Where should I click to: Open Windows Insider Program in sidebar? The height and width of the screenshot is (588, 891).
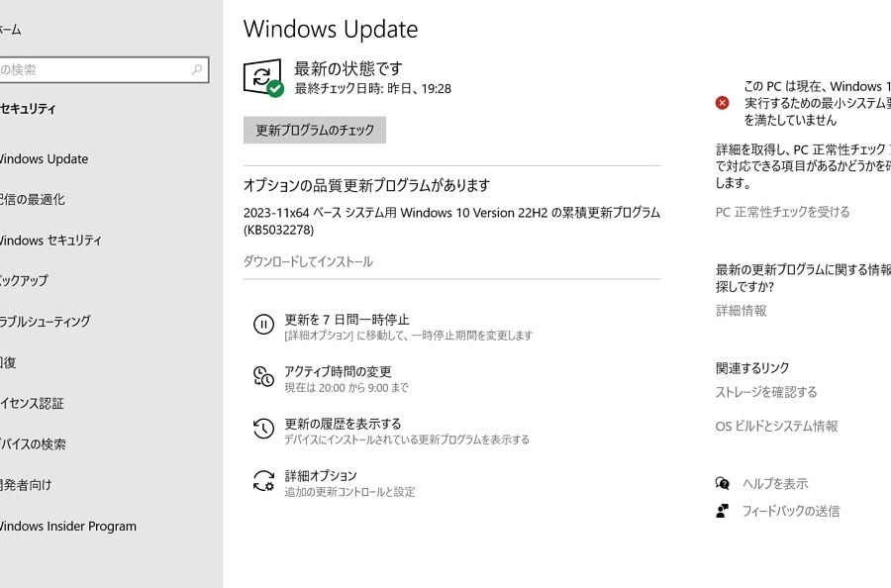click(67, 527)
